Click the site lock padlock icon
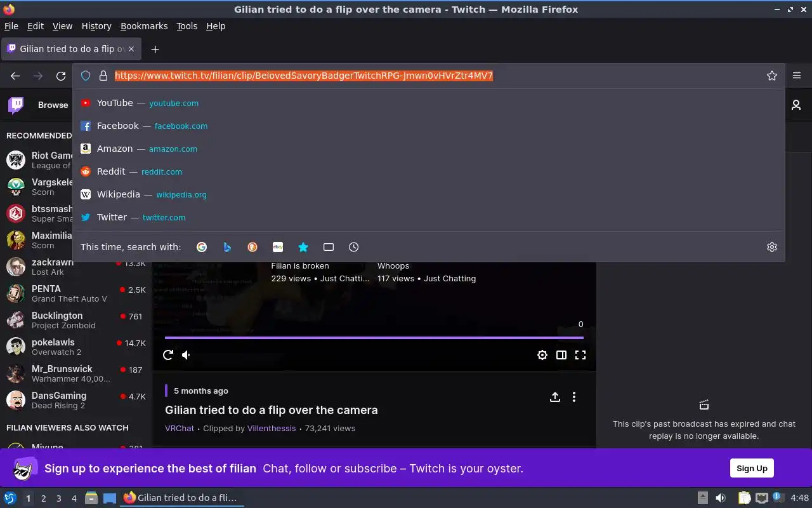This screenshot has width=812, height=508. pos(103,76)
